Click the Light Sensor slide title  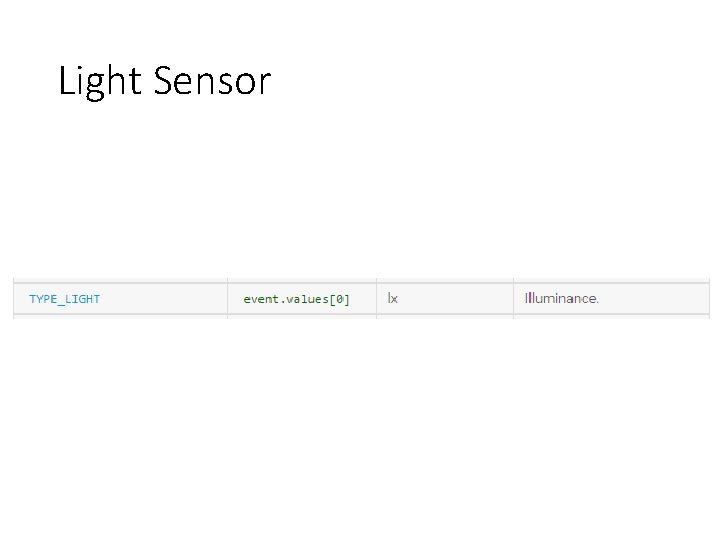pos(165,82)
